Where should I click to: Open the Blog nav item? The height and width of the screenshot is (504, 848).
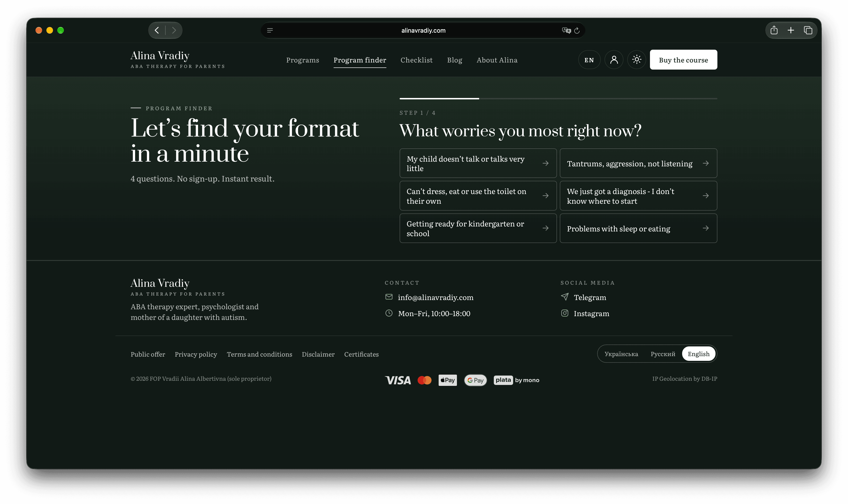click(x=454, y=60)
